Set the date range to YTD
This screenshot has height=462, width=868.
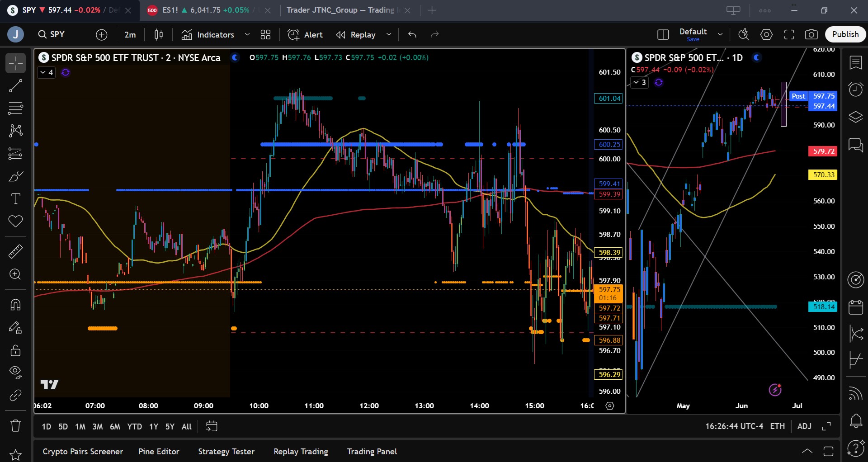point(134,426)
